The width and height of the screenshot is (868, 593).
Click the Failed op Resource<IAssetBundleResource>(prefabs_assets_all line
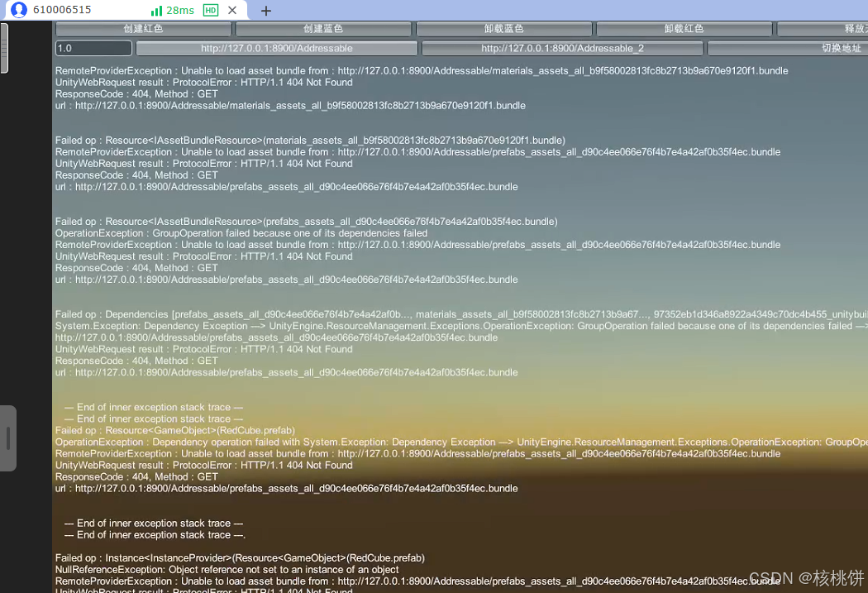[x=306, y=222]
